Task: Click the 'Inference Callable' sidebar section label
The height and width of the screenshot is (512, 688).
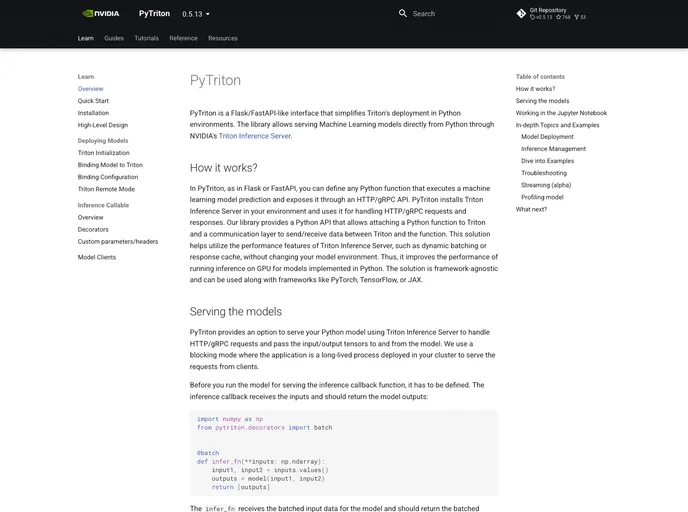Action: click(103, 205)
